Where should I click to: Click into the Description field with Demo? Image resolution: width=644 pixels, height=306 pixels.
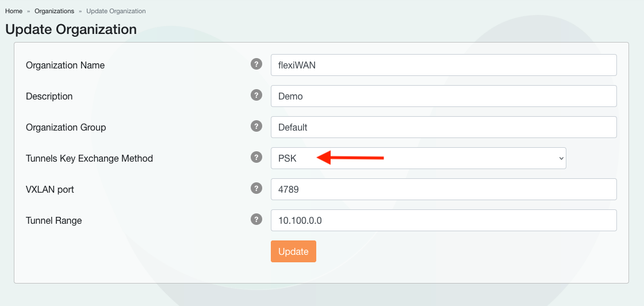tap(443, 96)
